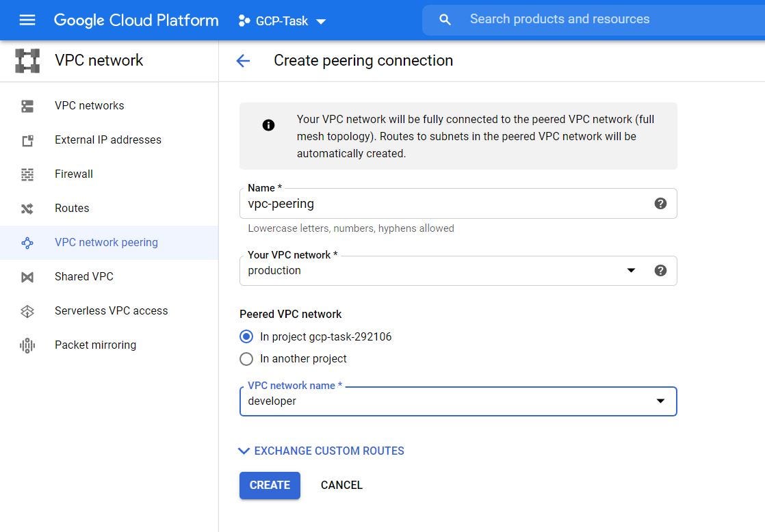Open help for the Name field
The height and width of the screenshot is (532, 765).
660,203
